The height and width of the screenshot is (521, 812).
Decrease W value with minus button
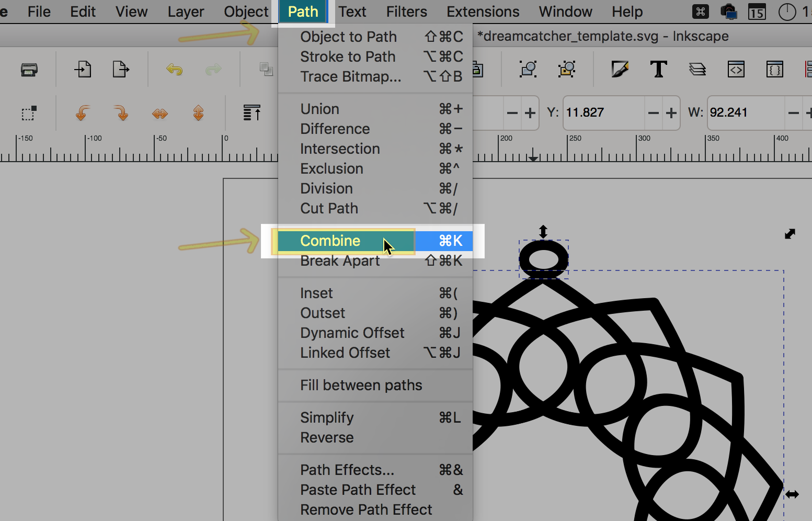pyautogui.click(x=793, y=113)
